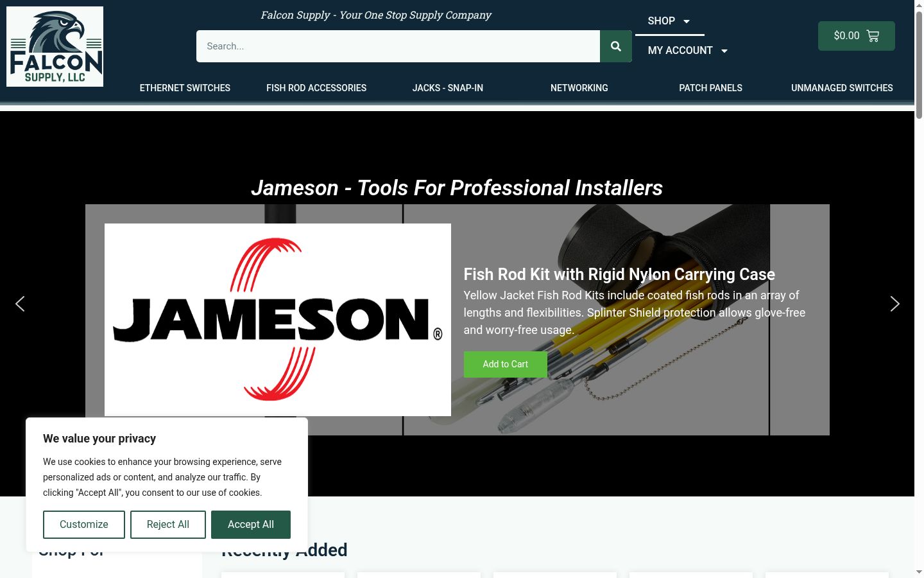Click the 'We value your privacy' heading
924x578 pixels.
tap(99, 439)
